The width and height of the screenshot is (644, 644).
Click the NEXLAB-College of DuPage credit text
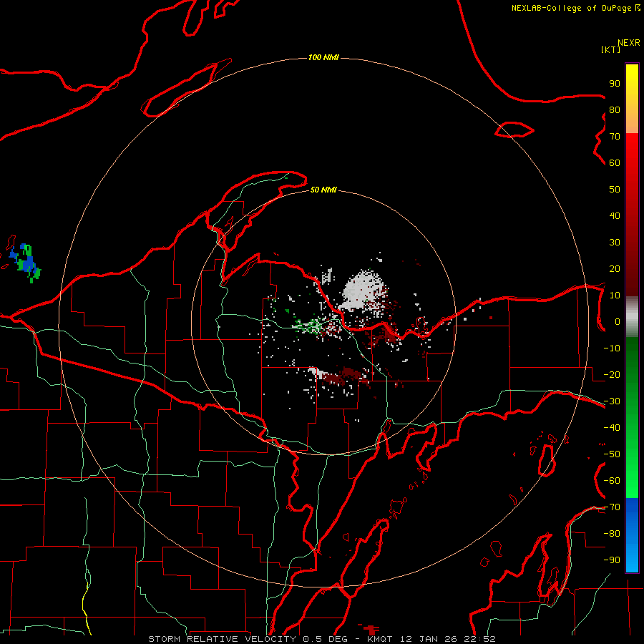[x=575, y=8]
